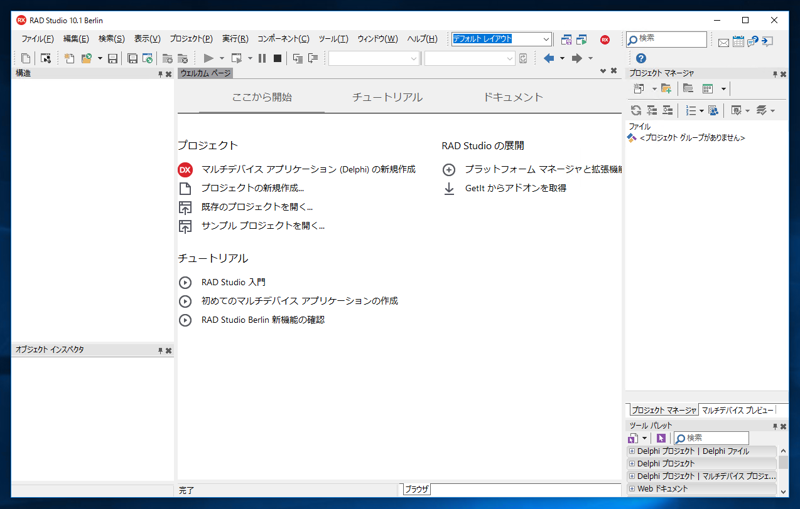Click <プロジェクト グループがありません> tree item
This screenshot has height=509, width=800.
(692, 138)
